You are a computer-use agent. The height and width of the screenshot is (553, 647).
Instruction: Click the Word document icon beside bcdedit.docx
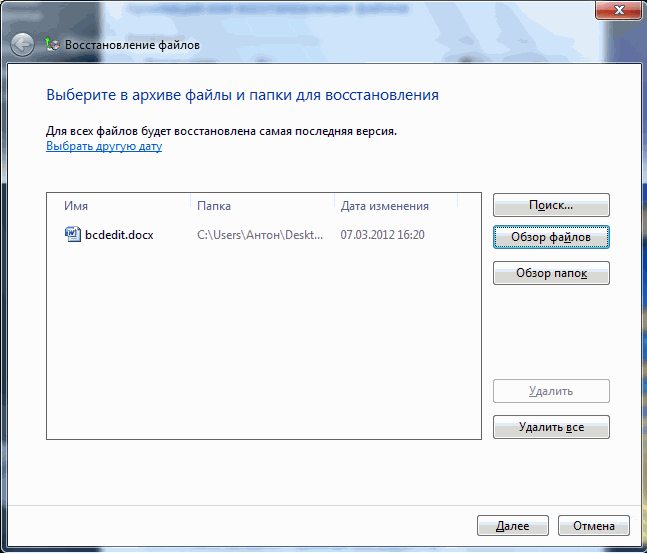[72, 234]
